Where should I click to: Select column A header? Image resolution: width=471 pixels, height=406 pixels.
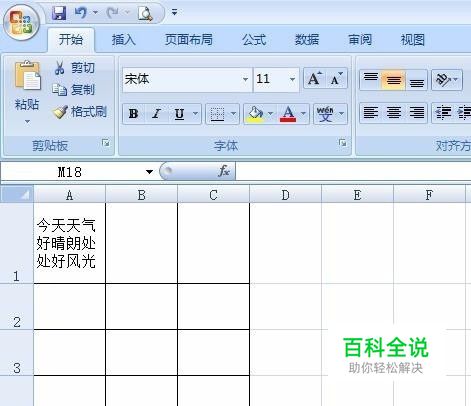coord(69,195)
